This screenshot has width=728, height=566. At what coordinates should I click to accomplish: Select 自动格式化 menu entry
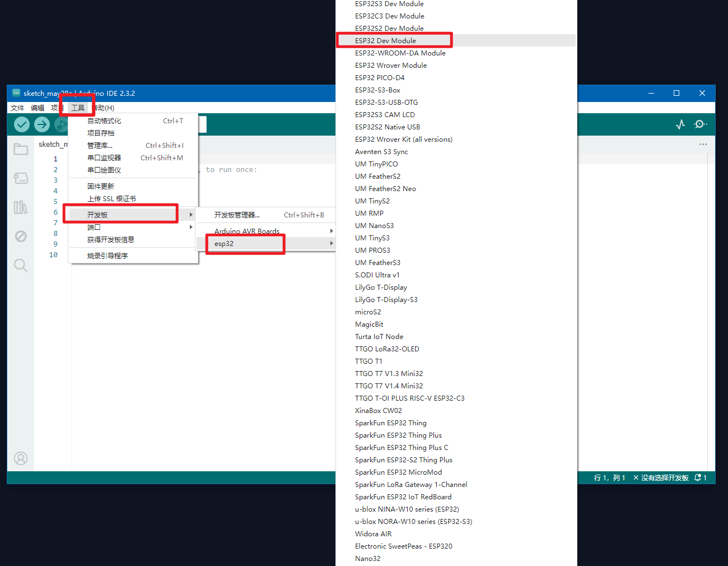[133, 120]
